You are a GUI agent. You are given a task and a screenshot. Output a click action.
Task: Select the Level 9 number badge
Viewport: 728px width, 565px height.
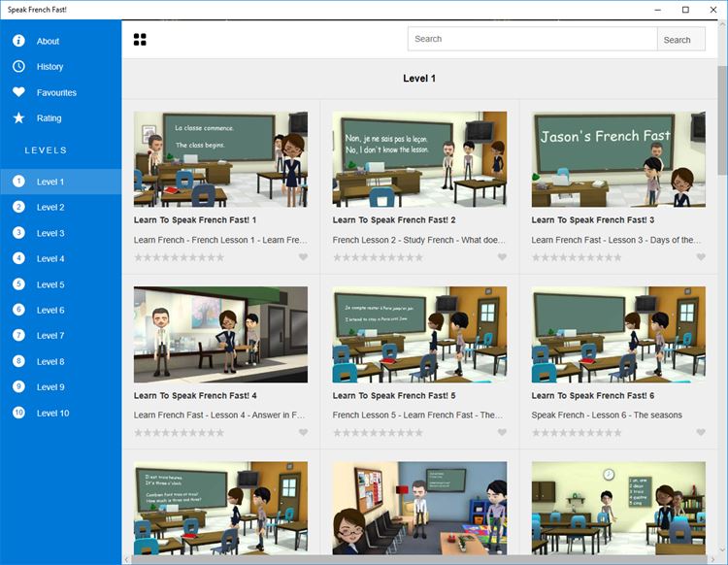coord(18,386)
